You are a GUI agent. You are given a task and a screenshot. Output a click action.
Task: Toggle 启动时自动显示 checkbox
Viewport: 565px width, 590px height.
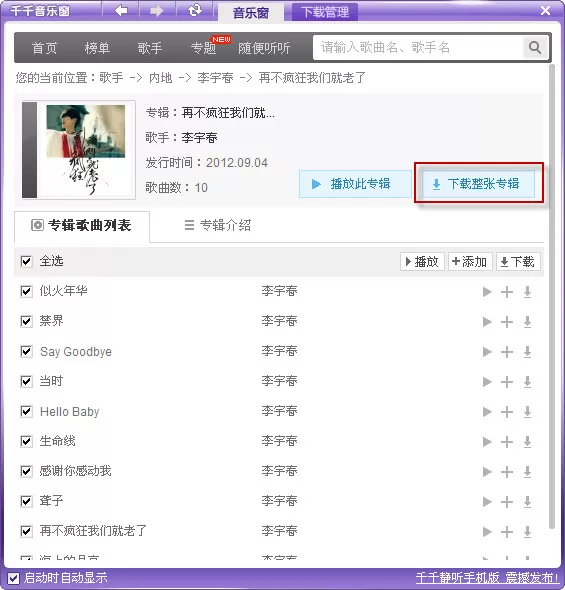tap(14, 578)
